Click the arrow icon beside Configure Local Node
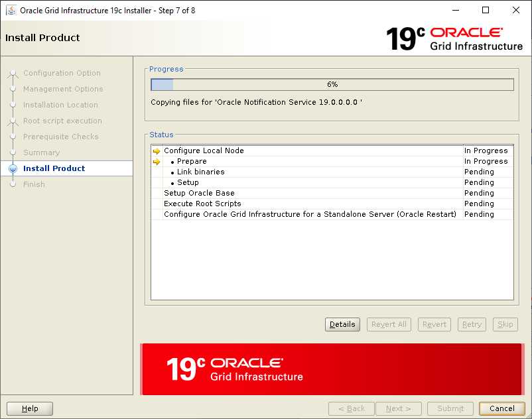Viewport: 532px width, 419px height. tap(157, 151)
